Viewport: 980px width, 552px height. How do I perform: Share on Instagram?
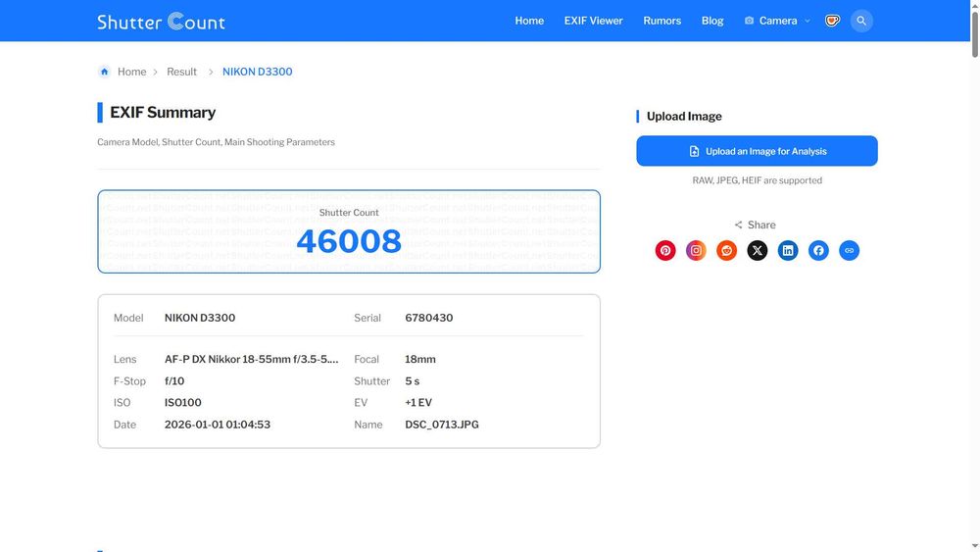tap(696, 250)
